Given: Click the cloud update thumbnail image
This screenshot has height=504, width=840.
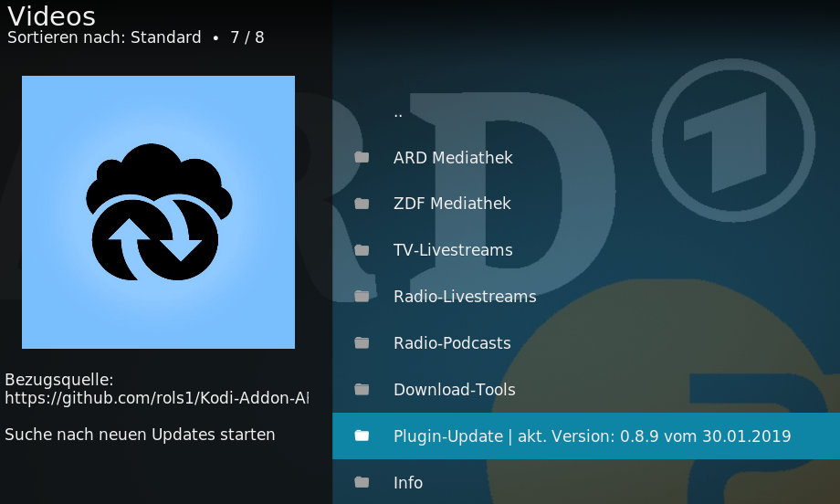Looking at the screenshot, I should (158, 212).
